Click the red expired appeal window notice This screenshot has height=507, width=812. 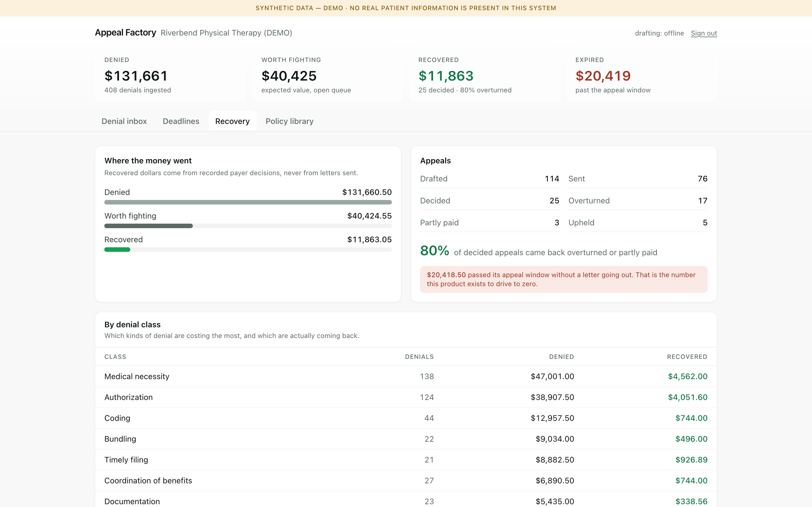coord(564,279)
